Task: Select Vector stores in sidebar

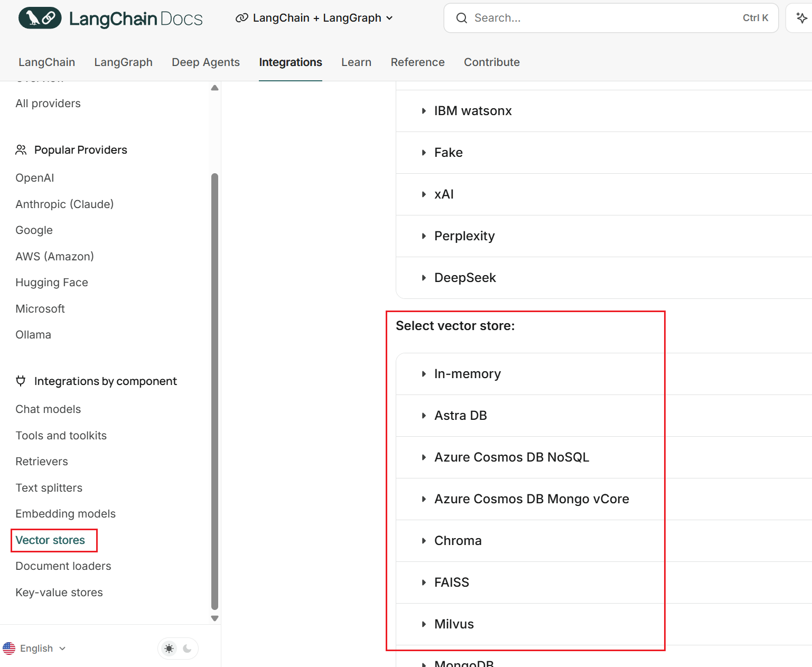Action: [50, 540]
